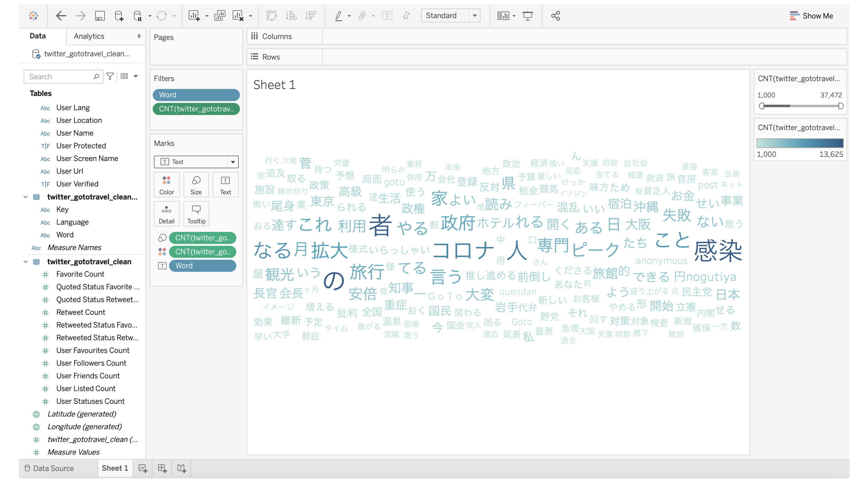Viewport: 868px width, 484px height.
Task: Click the Redo forward arrow
Action: (x=80, y=15)
